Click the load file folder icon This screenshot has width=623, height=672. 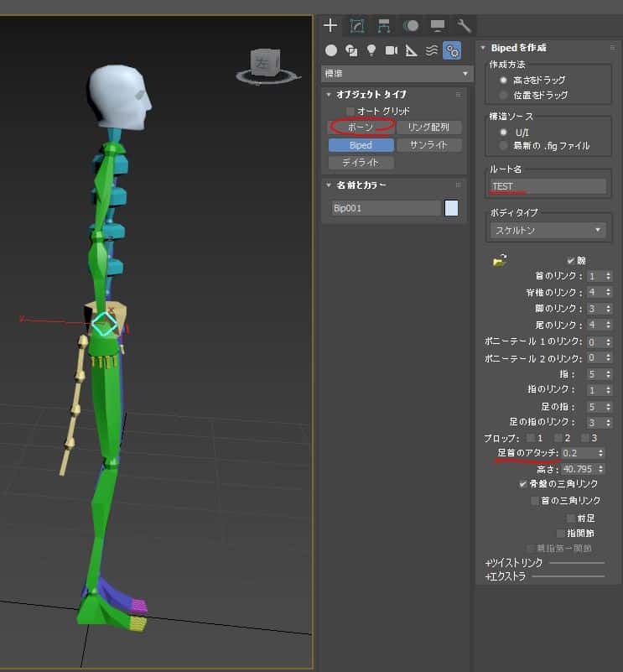click(x=500, y=261)
